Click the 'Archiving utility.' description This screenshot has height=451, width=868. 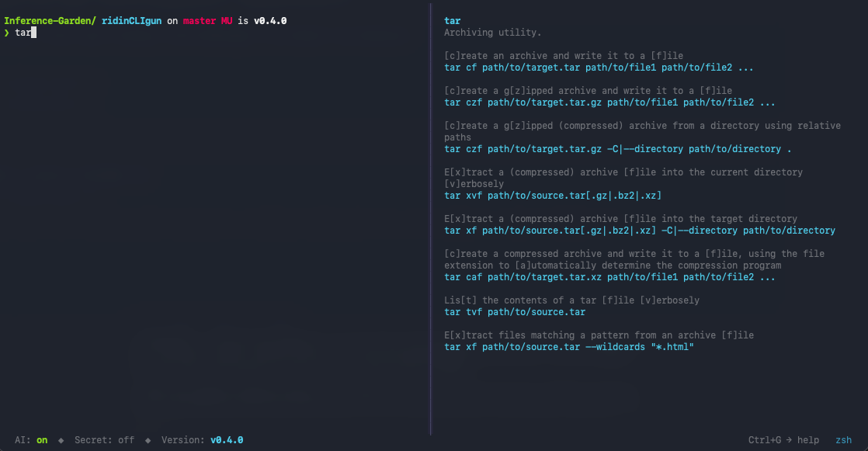pyautogui.click(x=493, y=33)
